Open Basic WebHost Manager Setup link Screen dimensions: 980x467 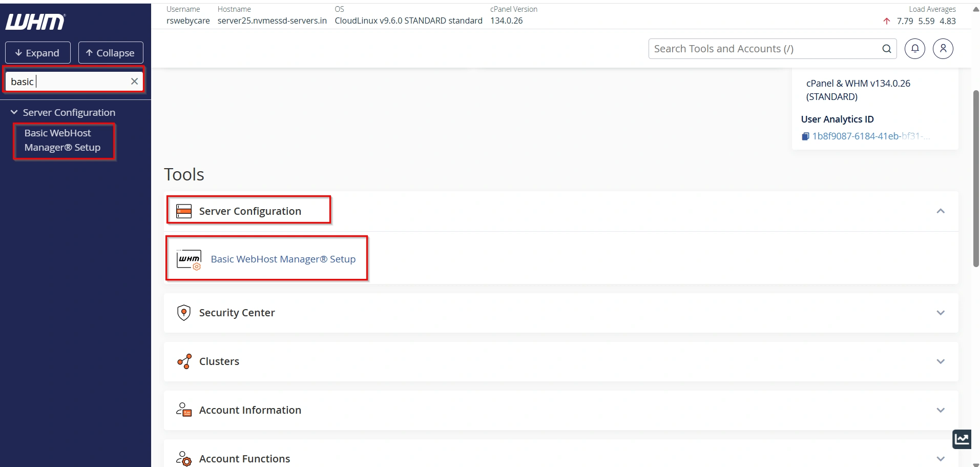coord(283,259)
